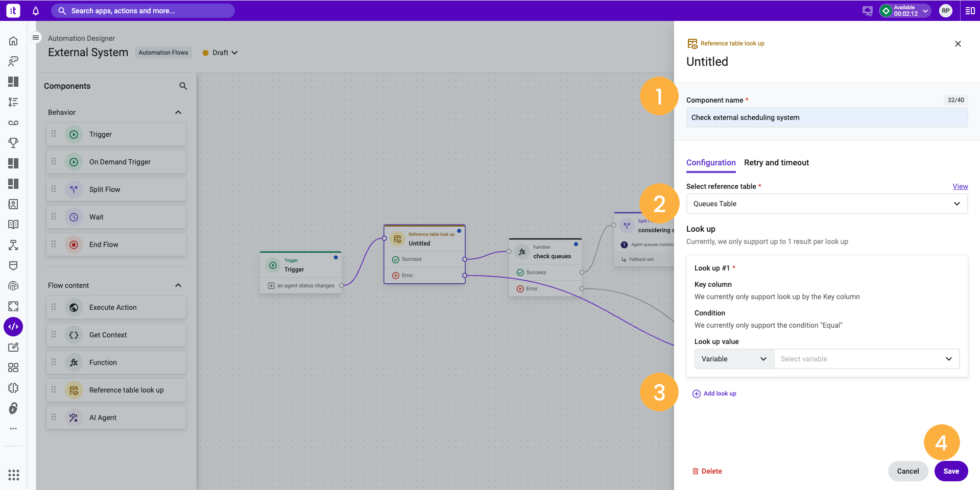980x490 pixels.
Task: Open the Available status dropdown
Action: click(905, 11)
